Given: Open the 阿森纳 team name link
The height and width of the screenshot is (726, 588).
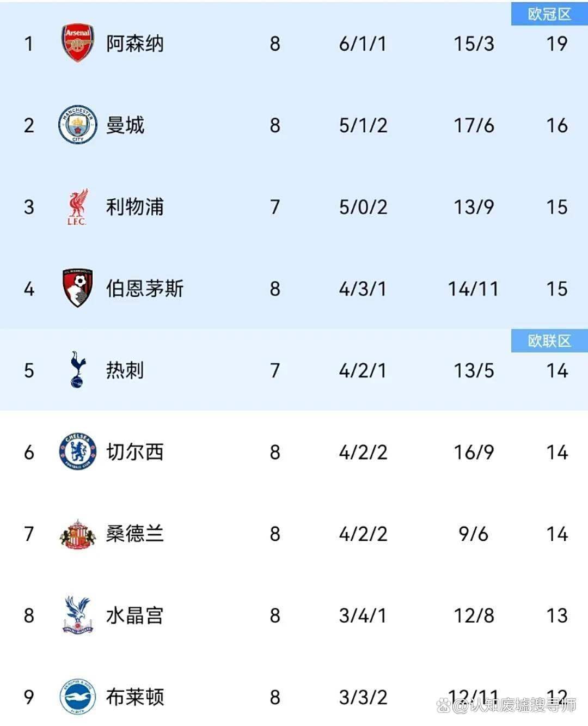Looking at the screenshot, I should tap(133, 44).
